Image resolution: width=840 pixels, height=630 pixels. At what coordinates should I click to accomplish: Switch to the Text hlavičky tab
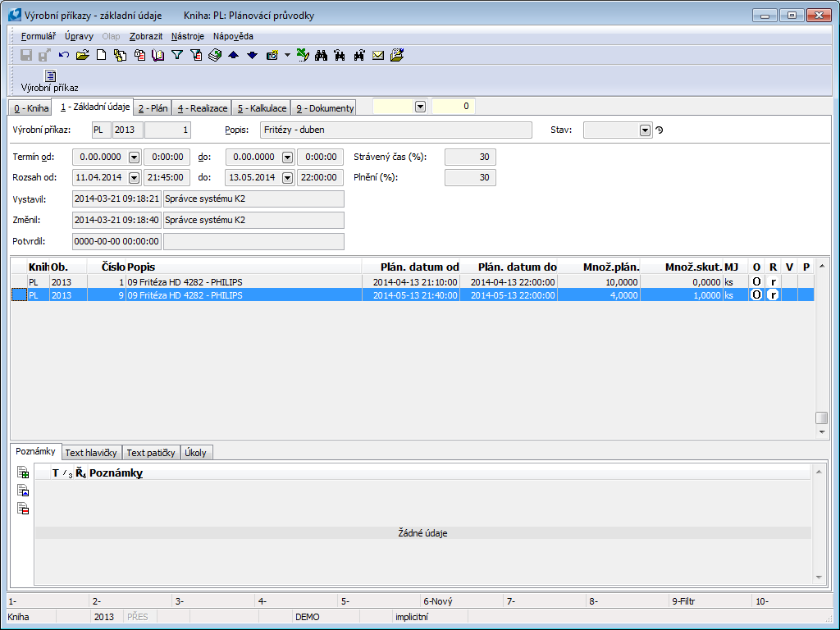(x=91, y=453)
